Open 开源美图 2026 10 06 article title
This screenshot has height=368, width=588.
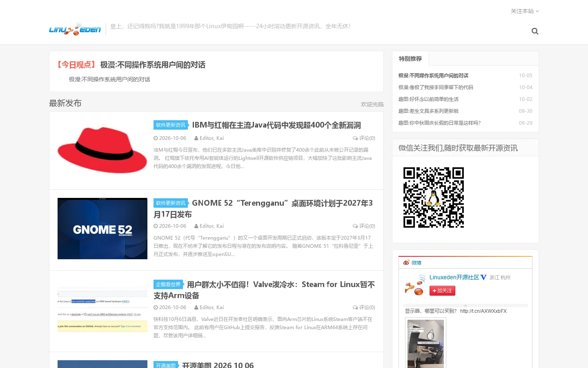coord(218,365)
